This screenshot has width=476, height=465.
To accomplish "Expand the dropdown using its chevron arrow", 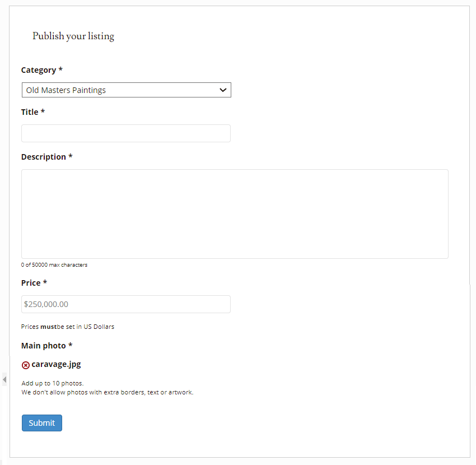I will [223, 90].
